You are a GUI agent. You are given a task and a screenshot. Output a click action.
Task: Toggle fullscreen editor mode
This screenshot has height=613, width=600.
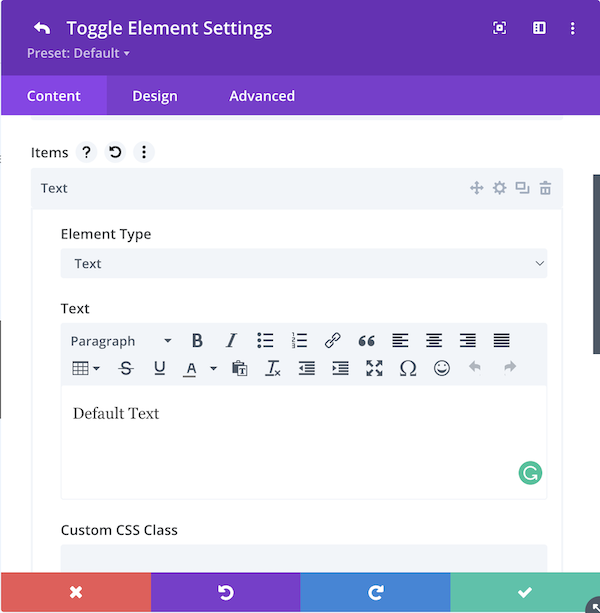[374, 368]
